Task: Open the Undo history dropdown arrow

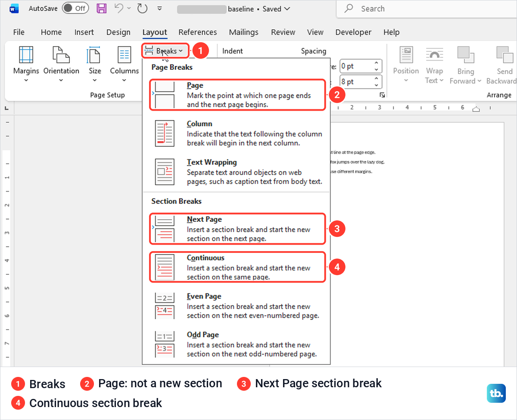Action: pos(129,9)
